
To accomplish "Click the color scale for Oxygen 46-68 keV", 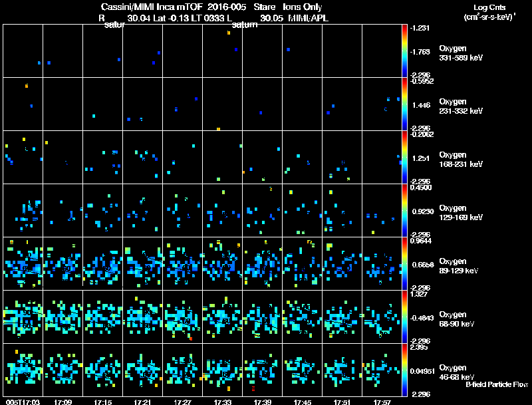I will point(404,370).
